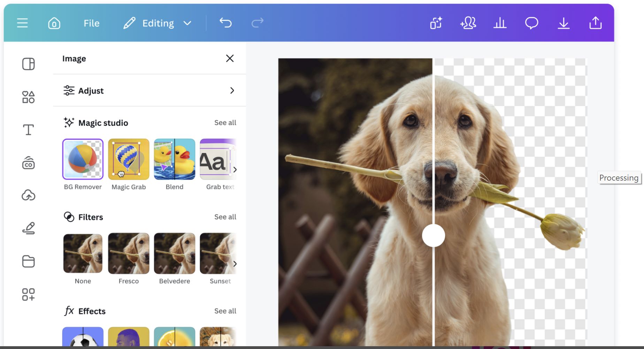This screenshot has height=349, width=644.
Task: Open the comments speech bubble
Action: click(x=531, y=23)
